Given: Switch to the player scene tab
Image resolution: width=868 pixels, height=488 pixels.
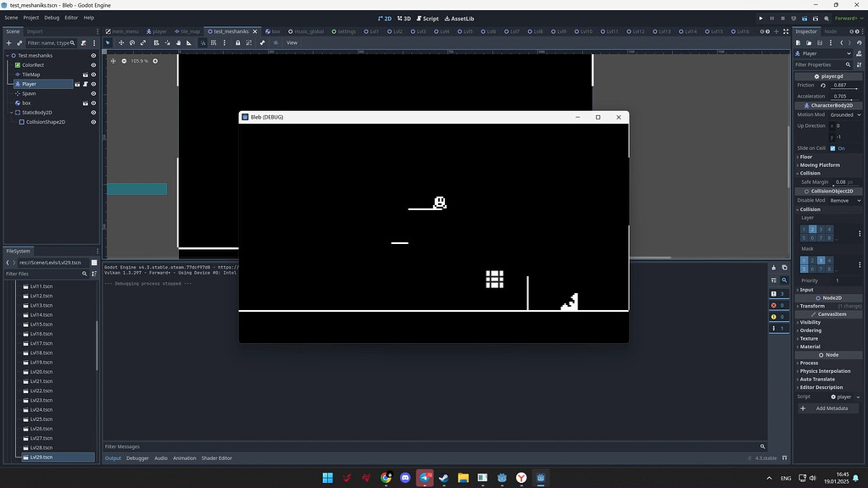Looking at the screenshot, I should (x=157, y=31).
